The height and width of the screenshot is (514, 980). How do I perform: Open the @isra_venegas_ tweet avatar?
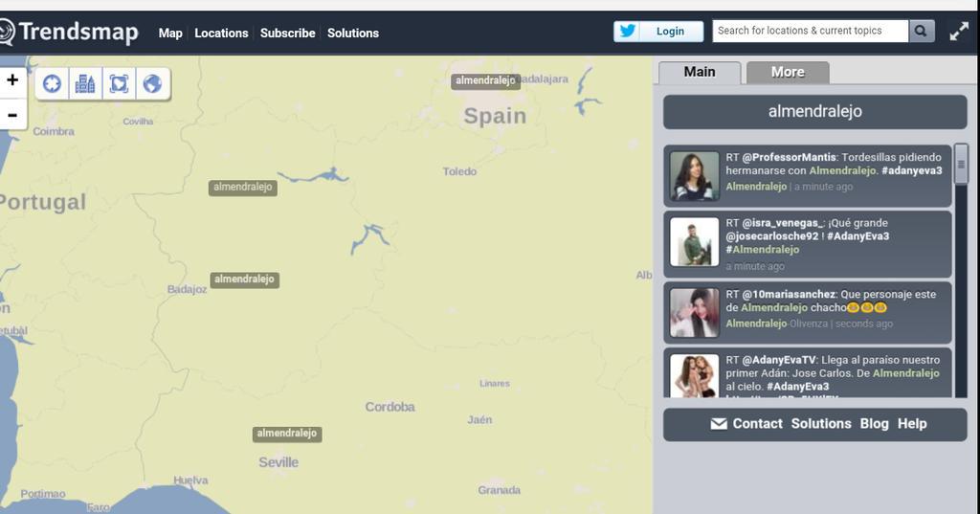695,242
